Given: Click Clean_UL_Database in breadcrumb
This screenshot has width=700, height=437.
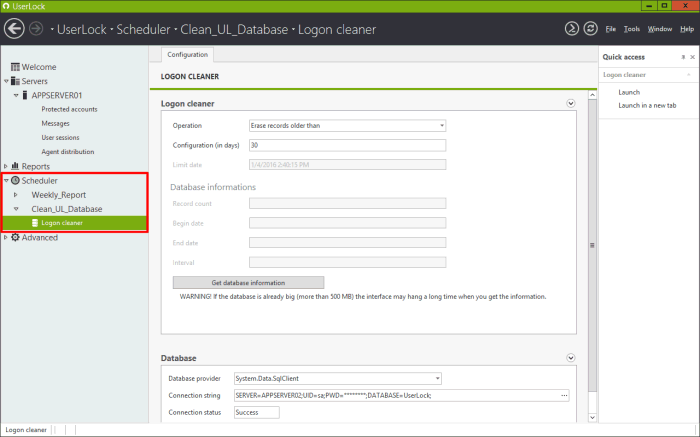Looking at the screenshot, I should tap(234, 29).
